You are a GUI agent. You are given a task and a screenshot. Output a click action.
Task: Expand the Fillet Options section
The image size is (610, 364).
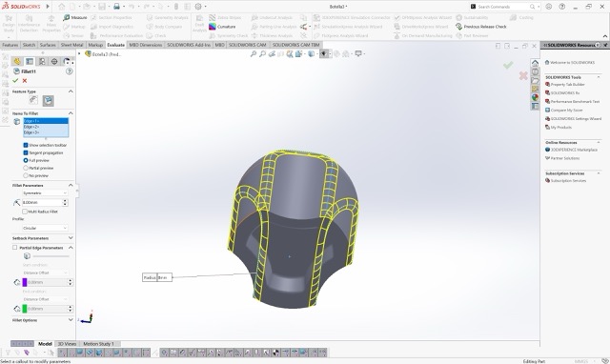71,320
